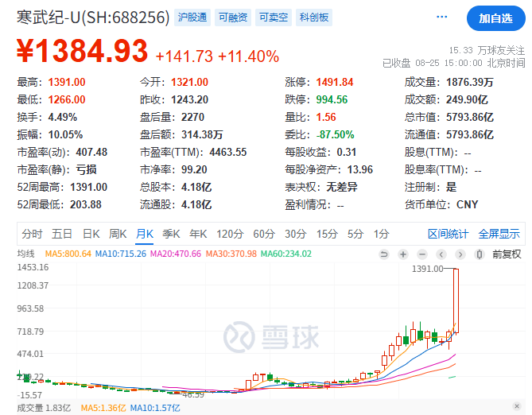Open the 前复权 adjustment dropdown

[x=507, y=254]
